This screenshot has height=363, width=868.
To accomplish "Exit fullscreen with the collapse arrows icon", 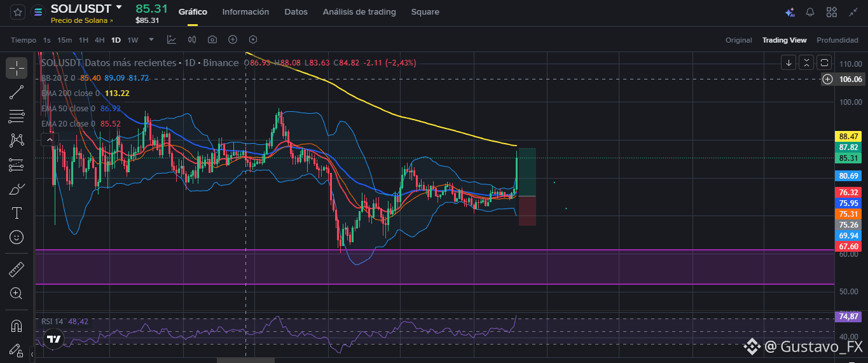I will click(x=853, y=12).
